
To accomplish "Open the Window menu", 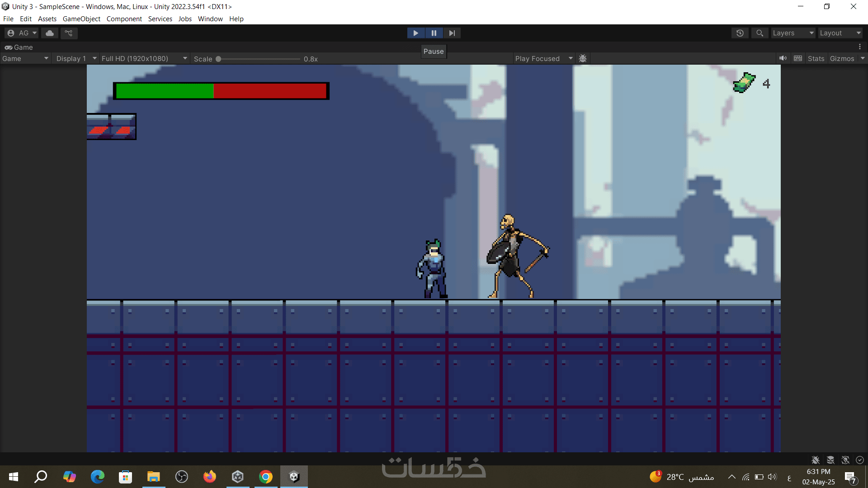I will [210, 19].
